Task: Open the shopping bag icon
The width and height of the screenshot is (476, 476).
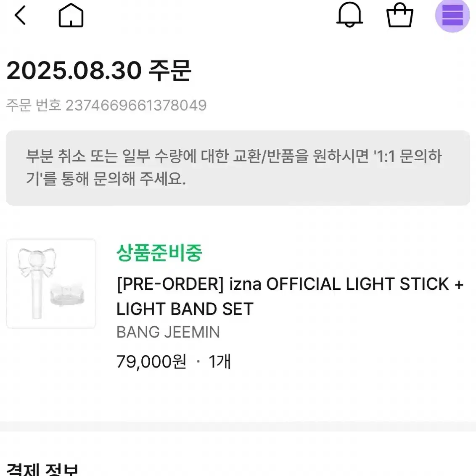Action: point(399,16)
